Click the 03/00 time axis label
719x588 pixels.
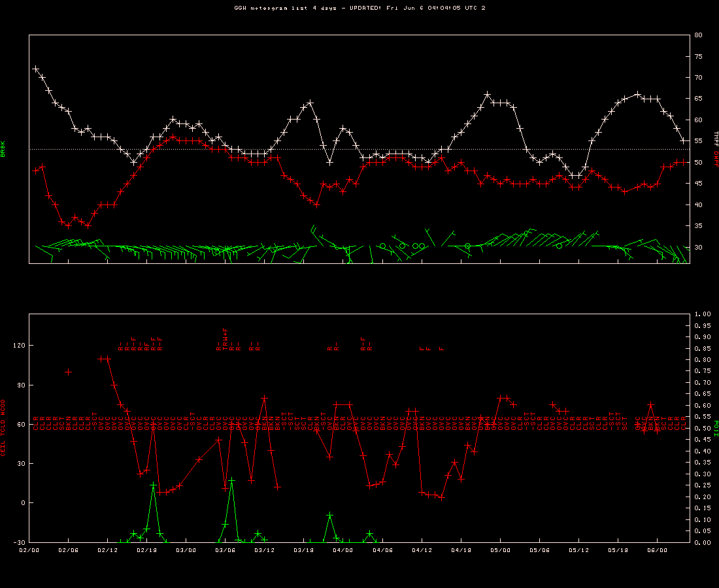coord(186,551)
